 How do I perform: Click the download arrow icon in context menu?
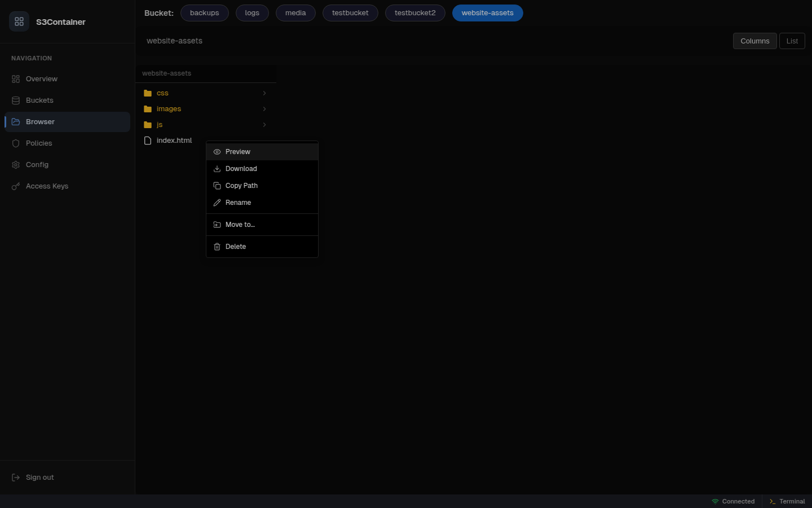pyautogui.click(x=217, y=169)
